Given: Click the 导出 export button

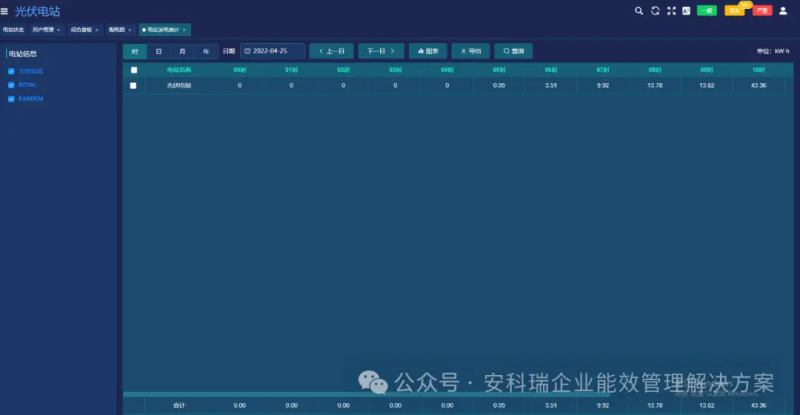Looking at the screenshot, I should pyautogui.click(x=471, y=51).
